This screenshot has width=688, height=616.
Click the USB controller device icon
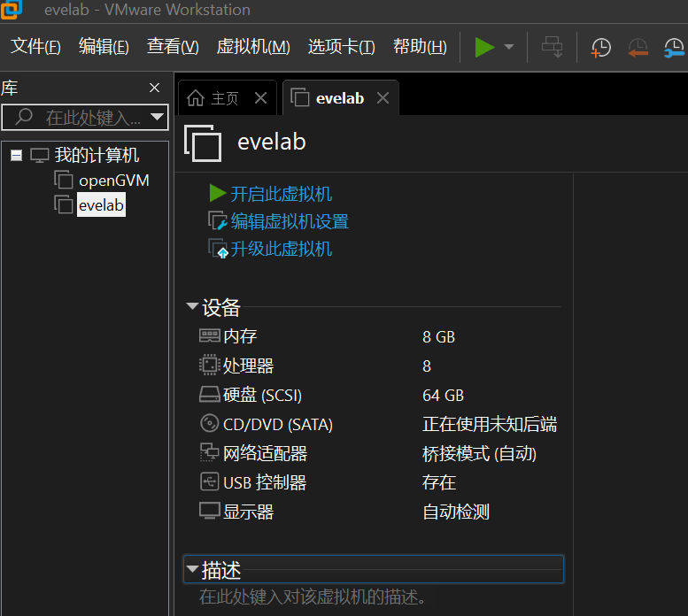pyautogui.click(x=210, y=482)
